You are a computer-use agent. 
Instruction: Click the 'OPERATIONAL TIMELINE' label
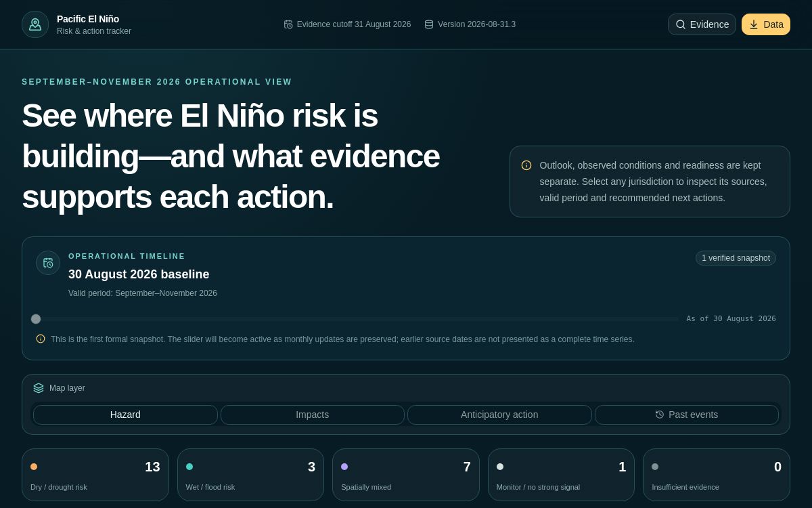pos(127,256)
